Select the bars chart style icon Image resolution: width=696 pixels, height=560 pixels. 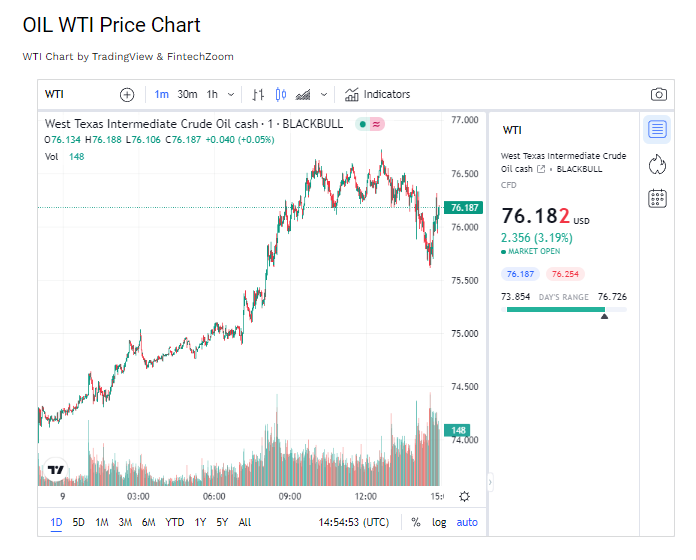tap(258, 95)
